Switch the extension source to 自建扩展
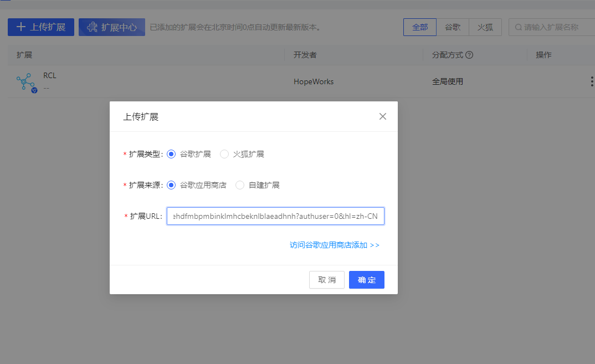 click(x=240, y=185)
